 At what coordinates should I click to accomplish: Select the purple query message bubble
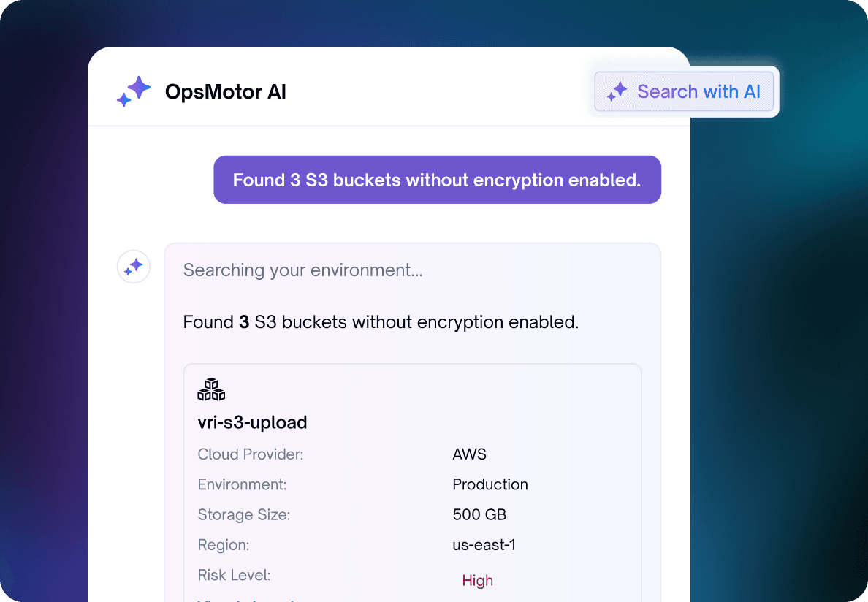(x=438, y=180)
